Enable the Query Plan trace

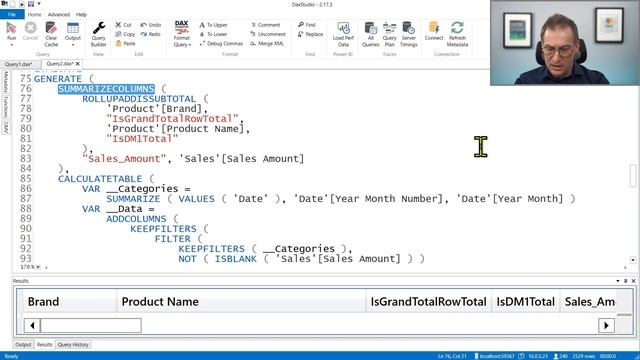point(389,34)
